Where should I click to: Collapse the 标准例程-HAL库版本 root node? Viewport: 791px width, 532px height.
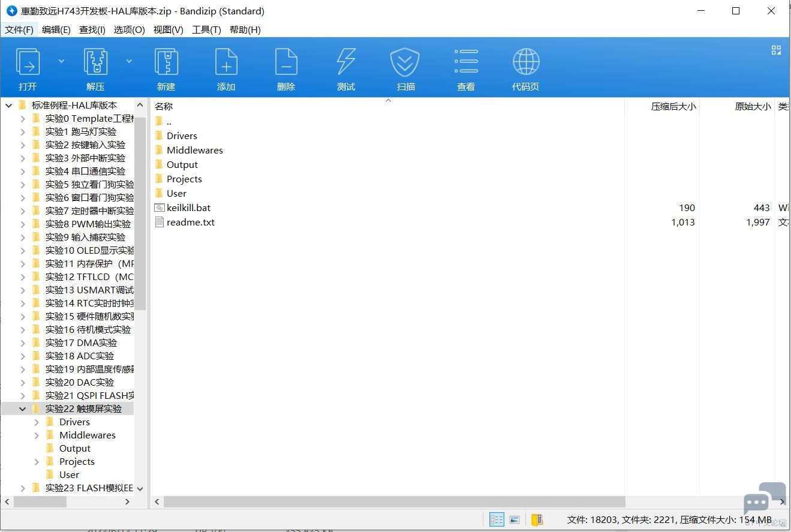tap(9, 105)
